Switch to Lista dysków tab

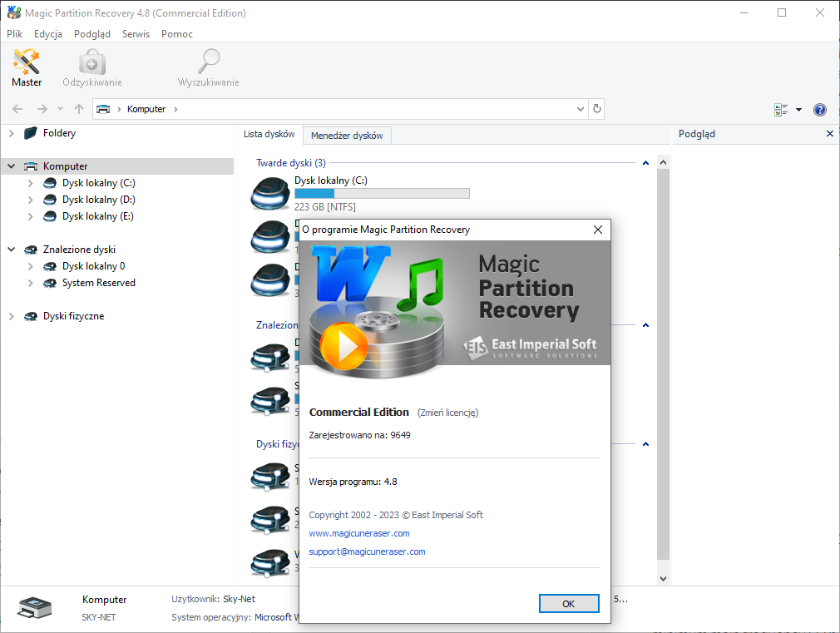click(269, 134)
